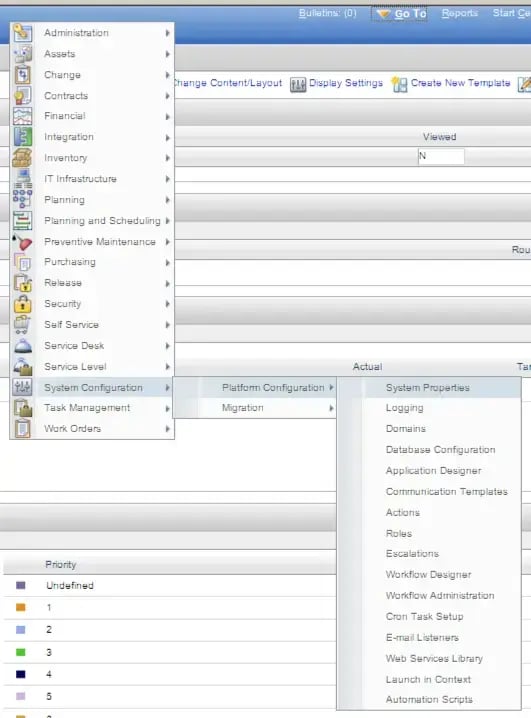Click the Contracts module icon

coord(22,96)
